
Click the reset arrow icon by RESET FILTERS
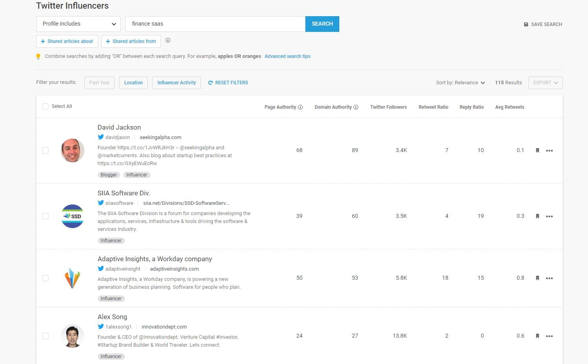point(210,83)
